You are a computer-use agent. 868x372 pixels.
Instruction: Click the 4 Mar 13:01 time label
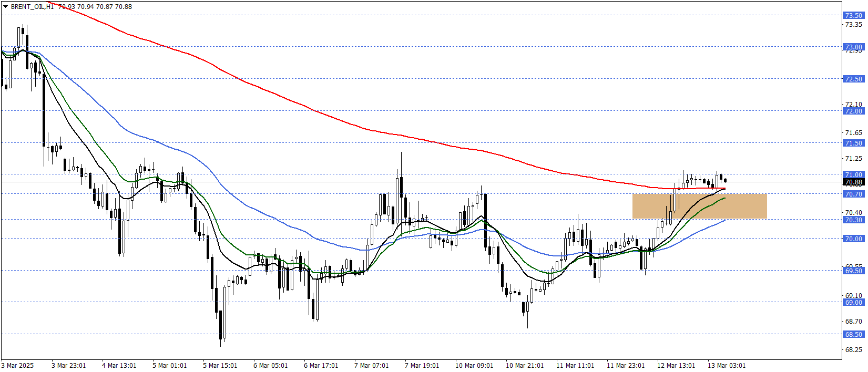119,366
